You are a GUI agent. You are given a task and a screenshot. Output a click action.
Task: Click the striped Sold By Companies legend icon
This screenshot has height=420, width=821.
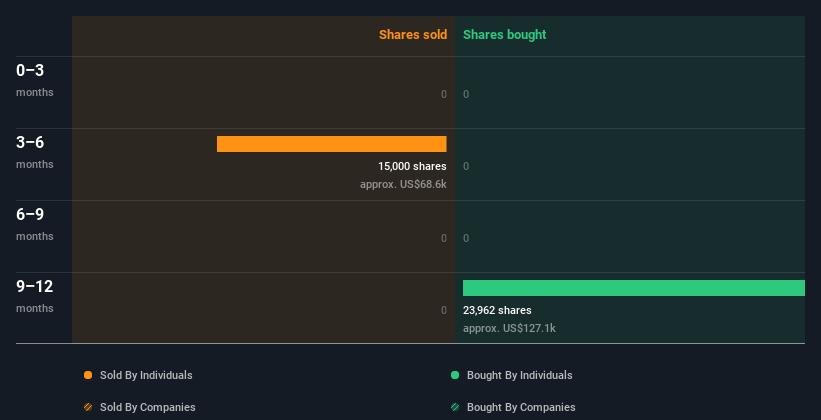tap(88, 407)
